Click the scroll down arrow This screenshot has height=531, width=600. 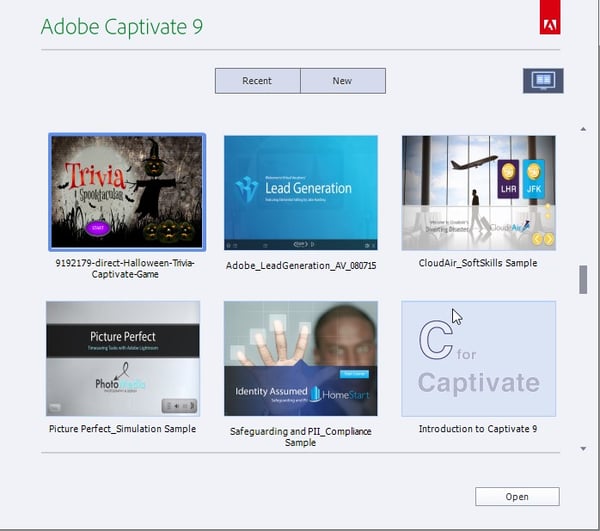583,449
